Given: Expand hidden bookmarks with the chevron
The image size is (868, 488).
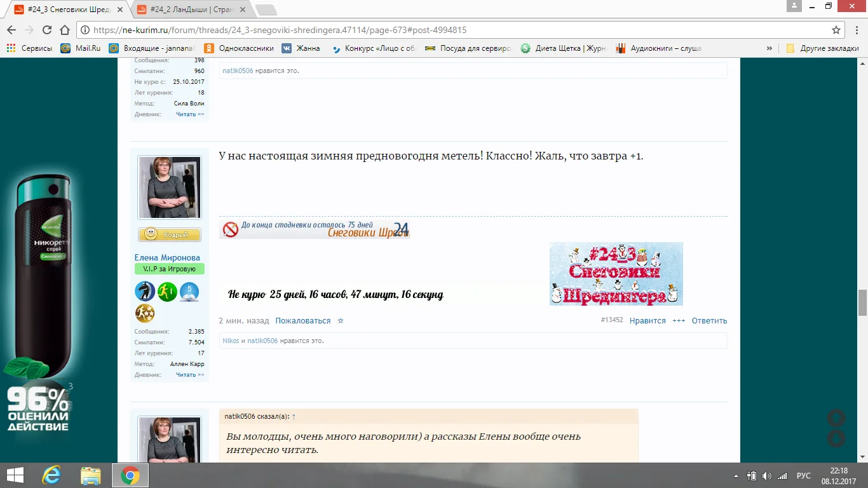Looking at the screenshot, I should 770,48.
